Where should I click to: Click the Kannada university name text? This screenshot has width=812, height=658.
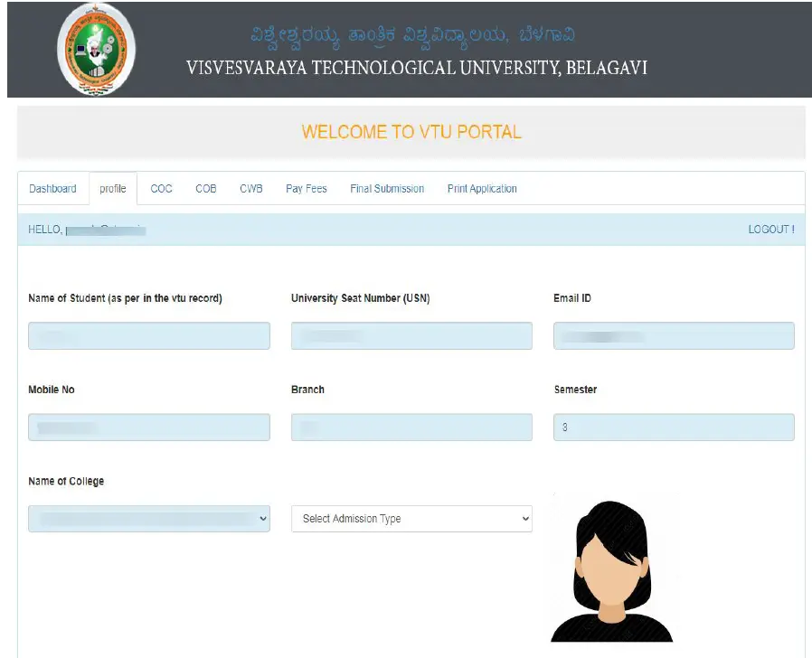(412, 36)
